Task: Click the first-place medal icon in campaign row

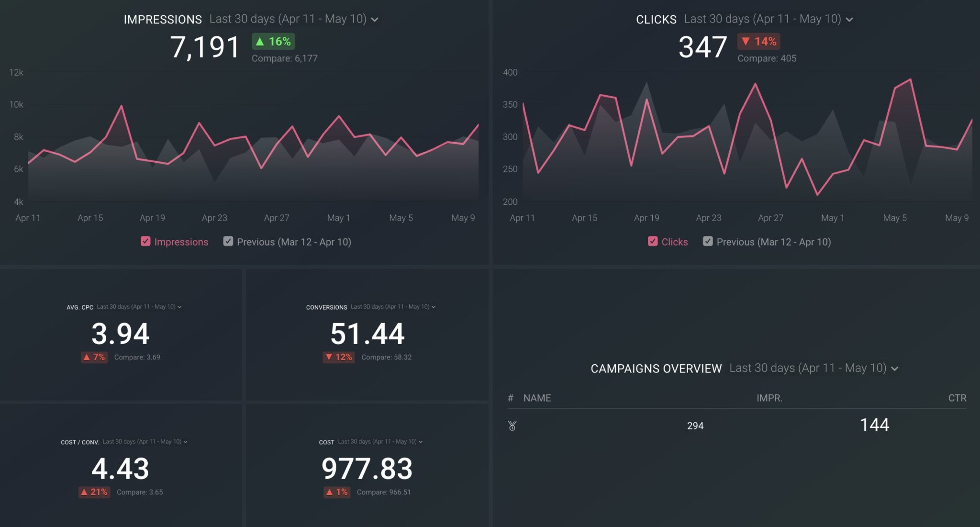Action: [512, 426]
